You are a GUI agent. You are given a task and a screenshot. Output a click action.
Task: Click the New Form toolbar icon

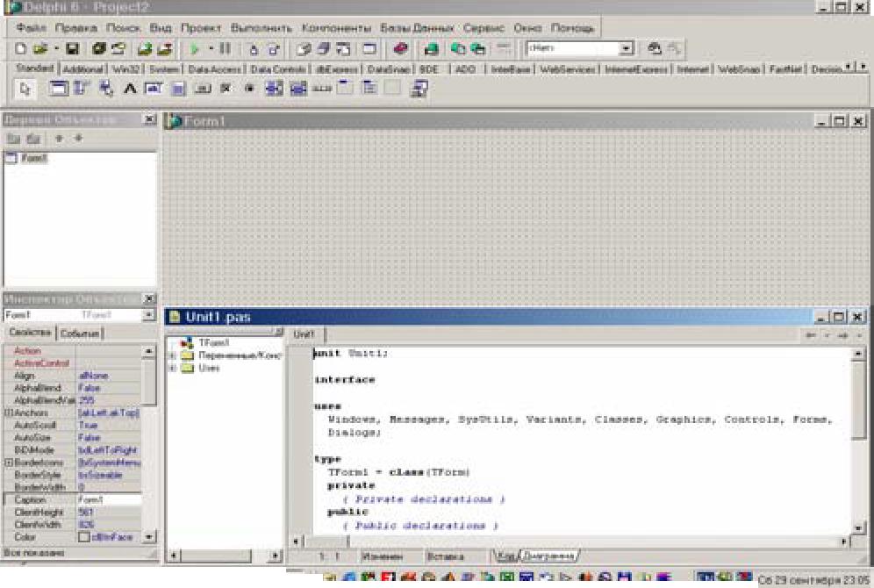tap(369, 49)
